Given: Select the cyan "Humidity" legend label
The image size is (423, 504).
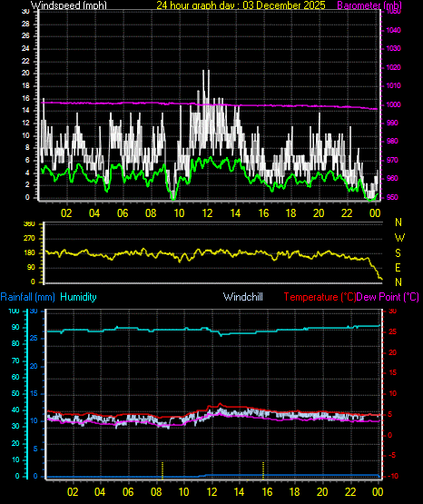Looking at the screenshot, I should [x=78, y=297].
